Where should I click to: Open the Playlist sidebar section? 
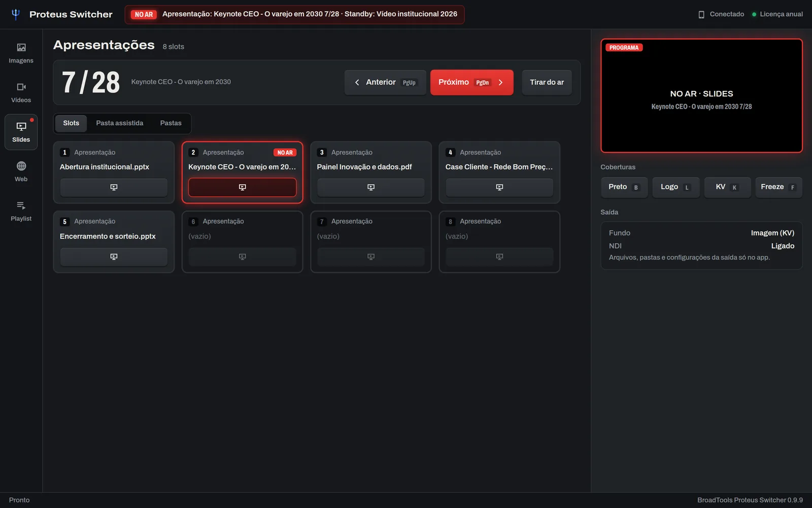tap(21, 211)
